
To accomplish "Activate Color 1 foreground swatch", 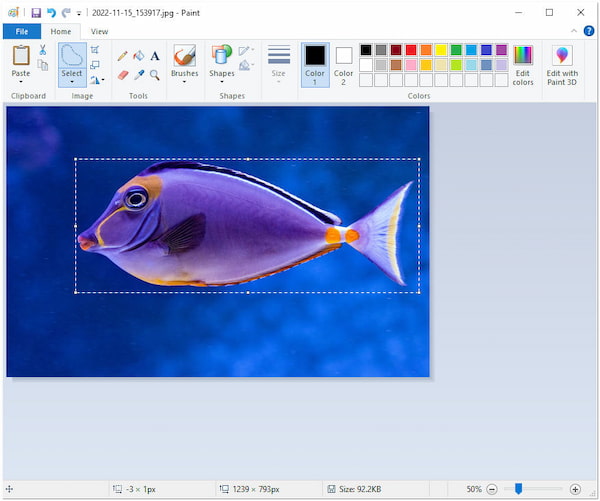I will tap(315, 65).
